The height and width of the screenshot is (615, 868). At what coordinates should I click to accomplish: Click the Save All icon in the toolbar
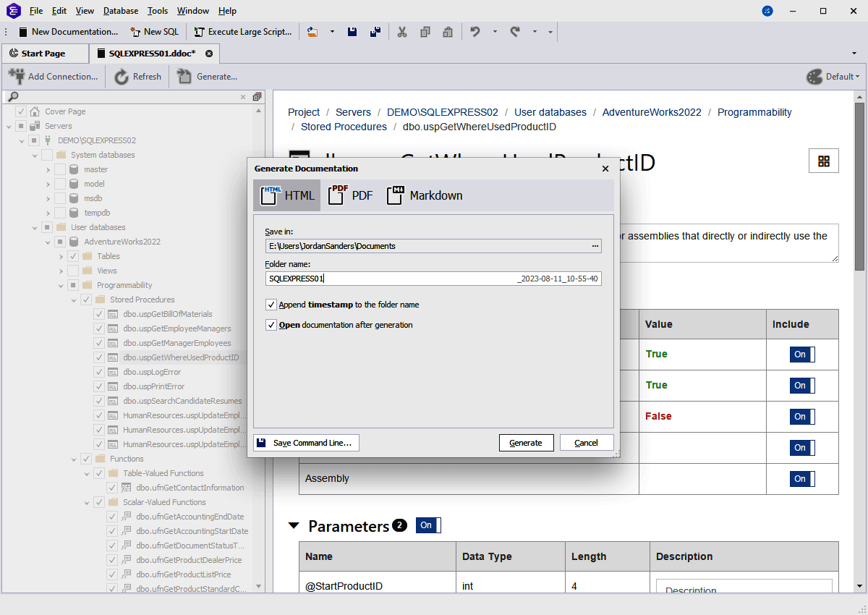pos(375,31)
